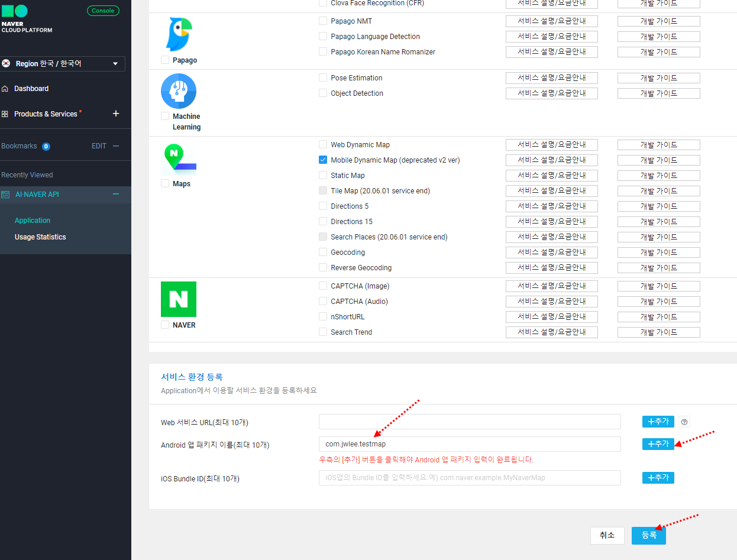Click the 등록 register button
This screenshot has width=737, height=560.
[x=649, y=535]
